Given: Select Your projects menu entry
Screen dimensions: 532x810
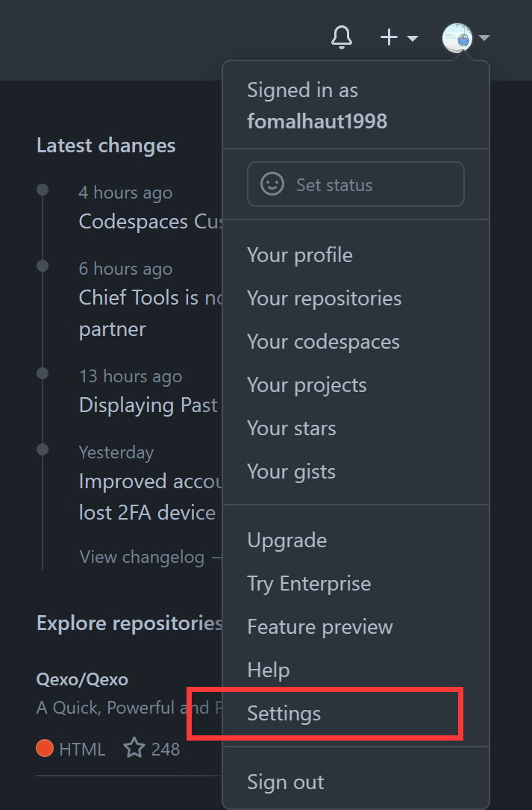Looking at the screenshot, I should [x=307, y=385].
